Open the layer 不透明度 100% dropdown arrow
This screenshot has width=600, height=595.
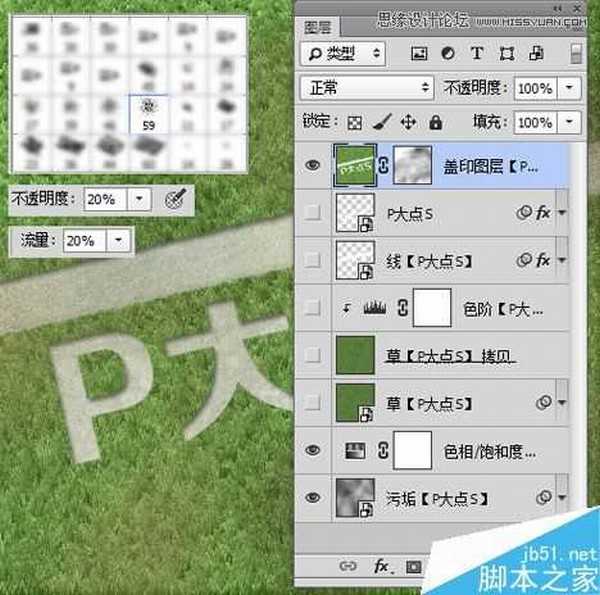570,88
